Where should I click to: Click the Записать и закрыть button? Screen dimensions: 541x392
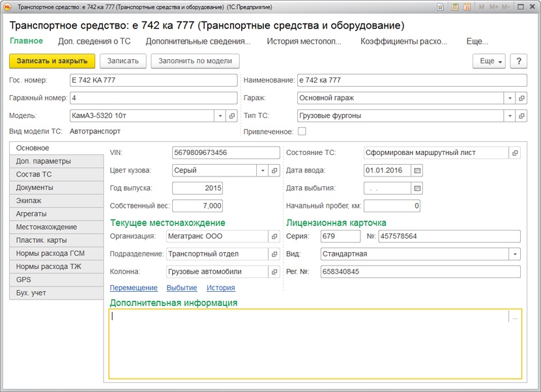click(x=52, y=61)
